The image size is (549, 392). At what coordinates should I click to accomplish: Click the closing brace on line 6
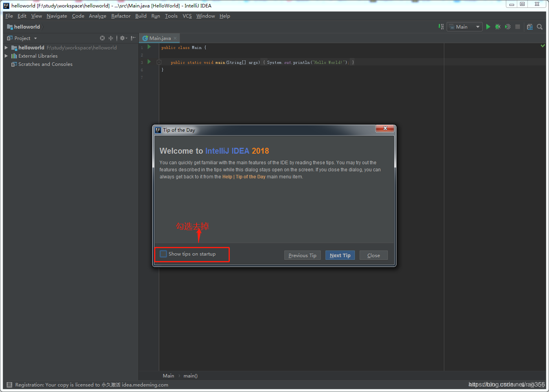tap(162, 70)
